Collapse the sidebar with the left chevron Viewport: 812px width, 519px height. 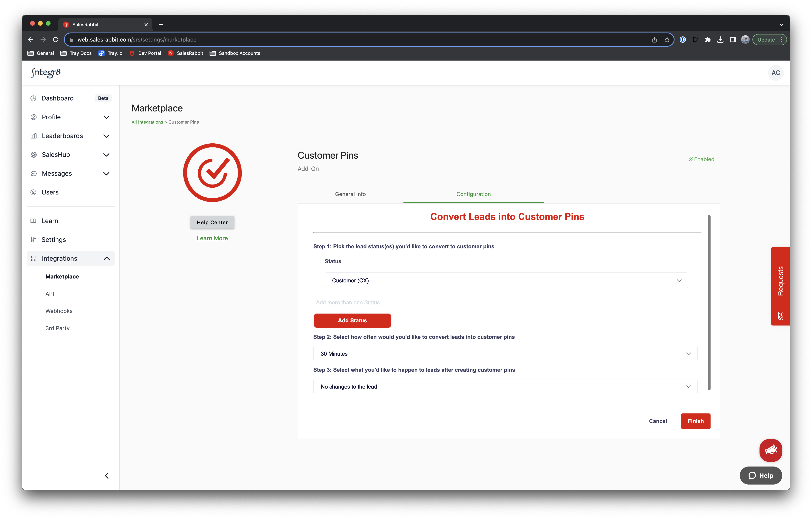(107, 476)
